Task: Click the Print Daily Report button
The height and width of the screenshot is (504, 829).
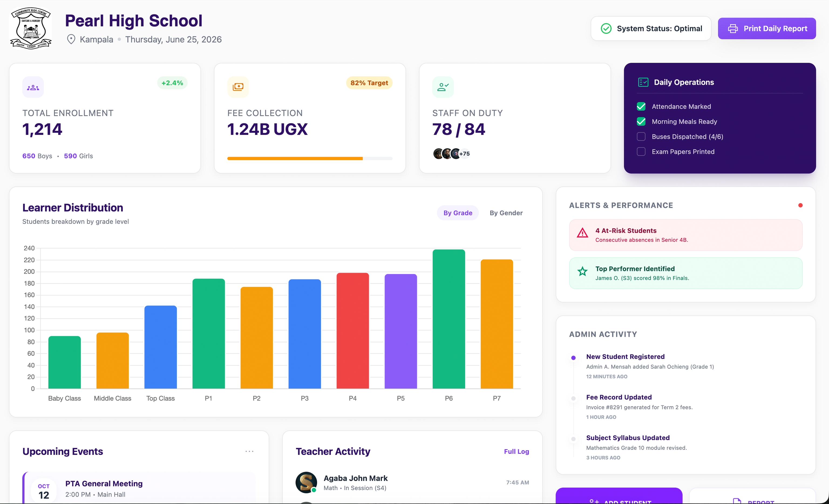Action: pos(767,29)
